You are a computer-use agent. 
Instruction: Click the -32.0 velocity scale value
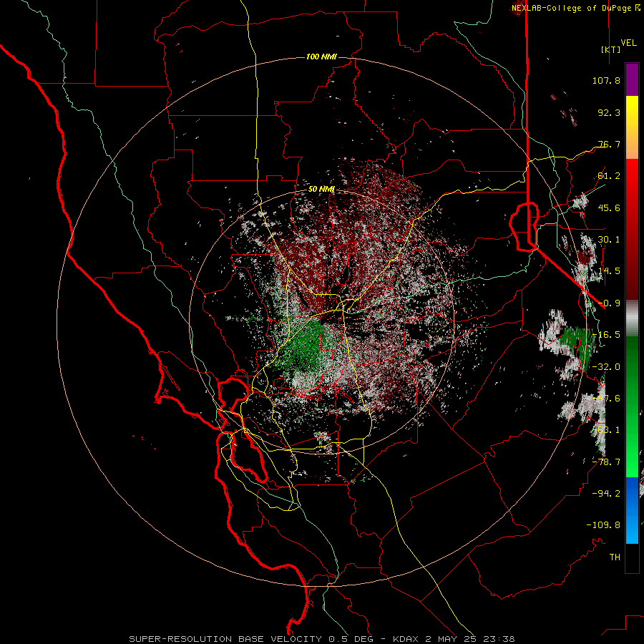point(606,367)
